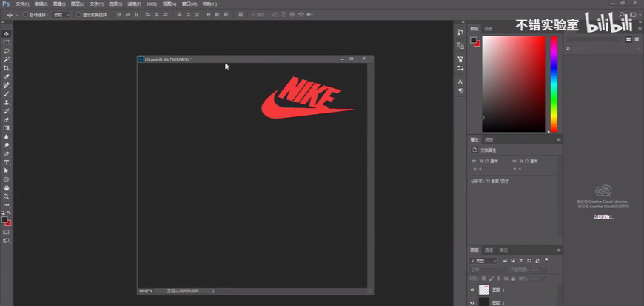Image resolution: width=644 pixels, height=306 pixels.
Task: Select the Dodge tool
Action: [7, 146]
